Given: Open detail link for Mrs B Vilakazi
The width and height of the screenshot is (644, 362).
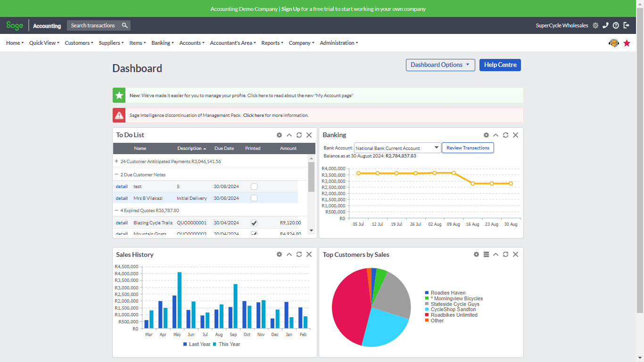Looking at the screenshot, I should click(x=122, y=198).
